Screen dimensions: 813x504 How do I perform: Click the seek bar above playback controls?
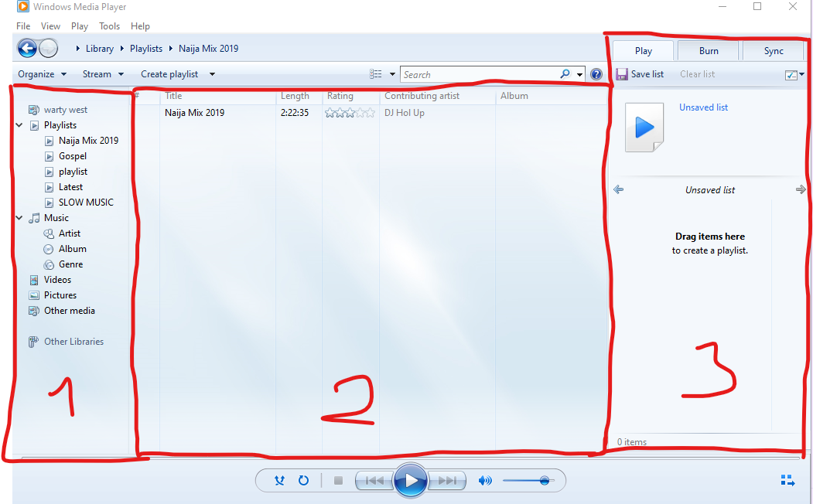click(411, 458)
